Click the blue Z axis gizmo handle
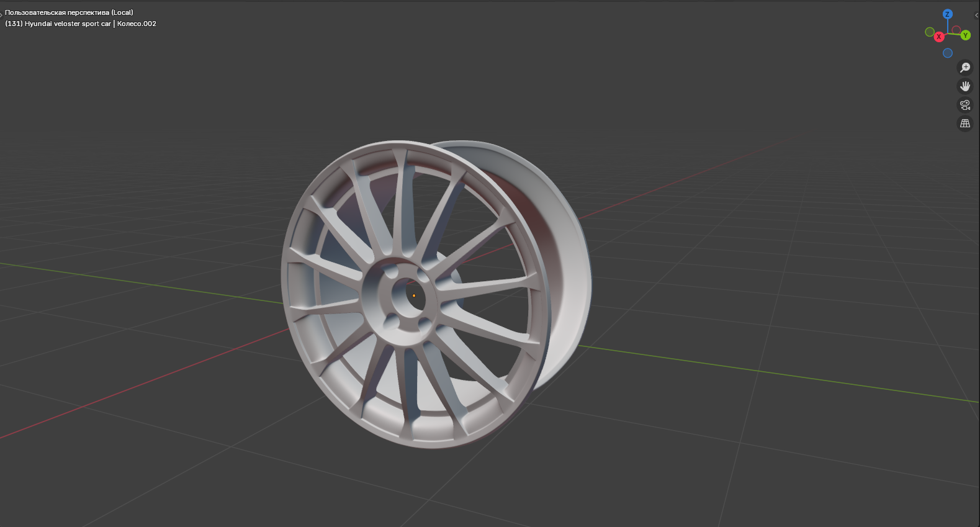The image size is (980, 527). 947,14
